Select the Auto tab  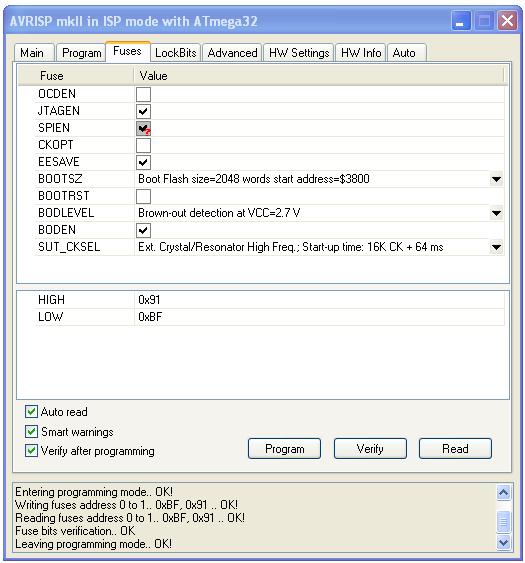[x=406, y=53]
